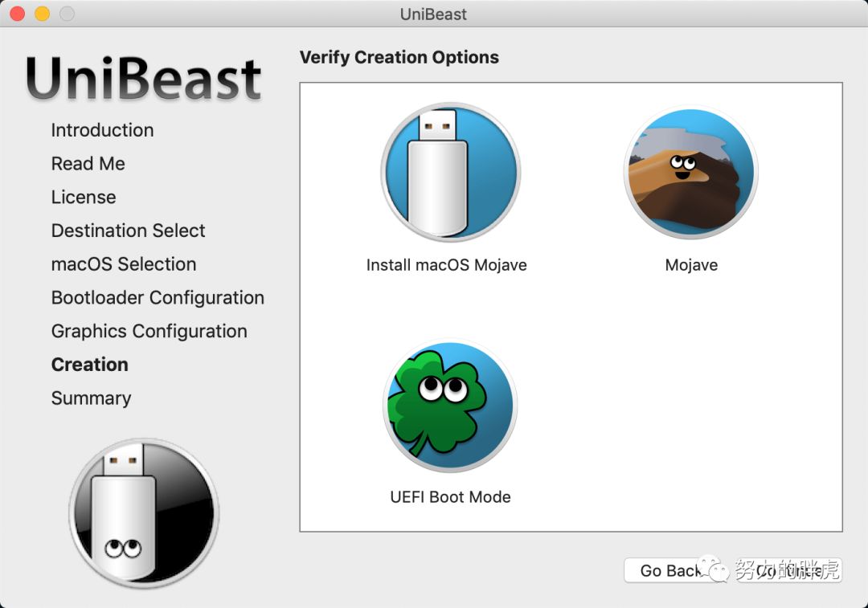Click the Install macOS Mojave USB drive icon

click(450, 173)
